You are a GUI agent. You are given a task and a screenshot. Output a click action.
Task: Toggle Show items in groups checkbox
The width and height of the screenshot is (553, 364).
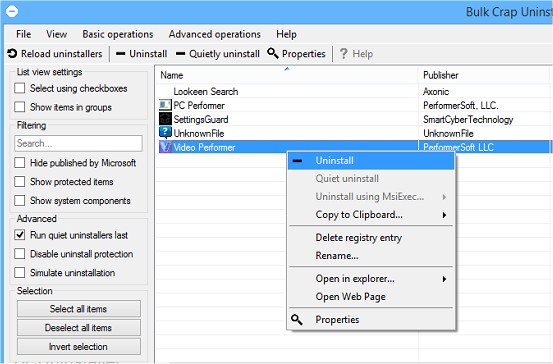click(20, 107)
